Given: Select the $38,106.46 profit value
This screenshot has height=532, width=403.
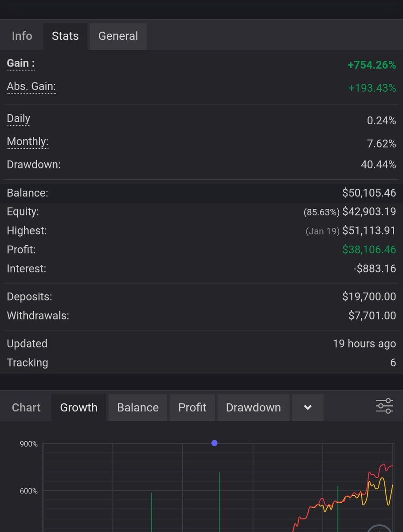Looking at the screenshot, I should (369, 250).
